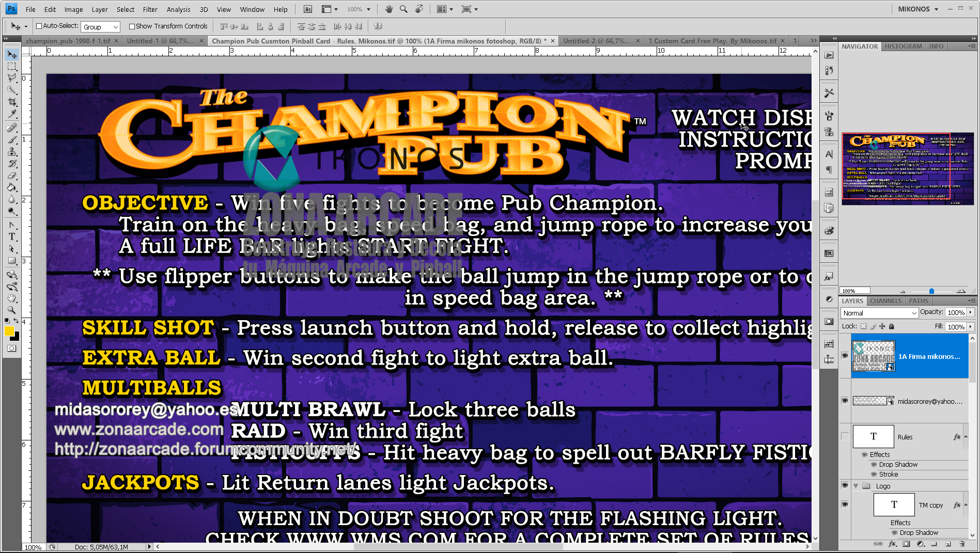
Task: Launch Adobe Bridge from the application bar
Action: 307,9
